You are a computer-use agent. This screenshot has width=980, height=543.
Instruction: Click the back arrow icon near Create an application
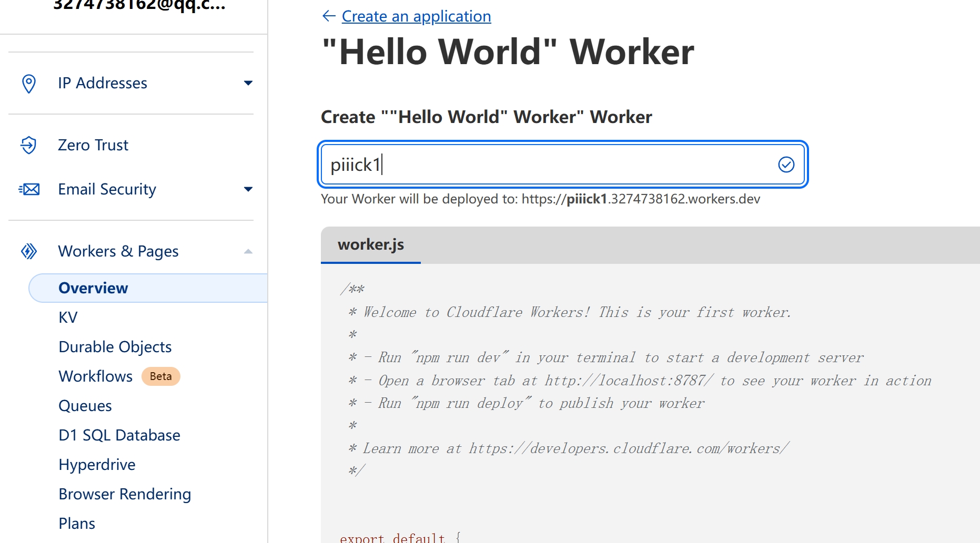[329, 16]
